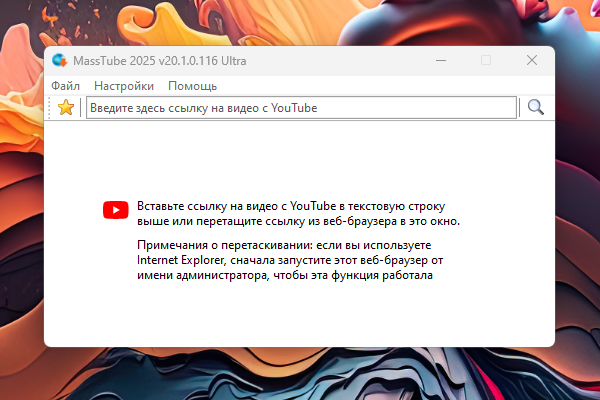Focus the YouTube link input field
Viewport: 600px width, 400px height.
coord(301,108)
